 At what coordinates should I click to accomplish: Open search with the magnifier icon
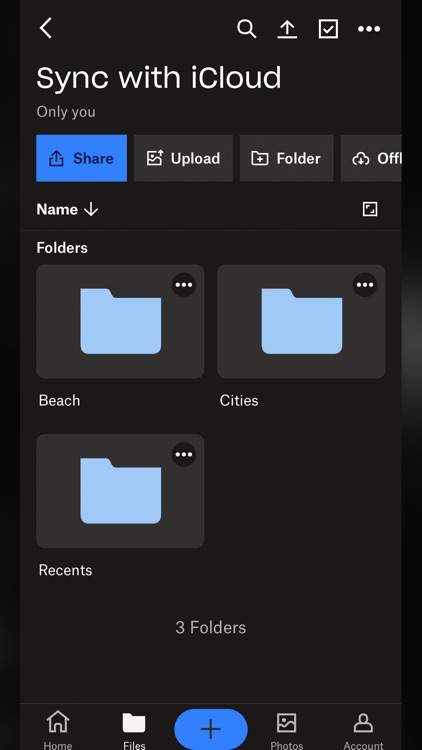click(x=246, y=29)
